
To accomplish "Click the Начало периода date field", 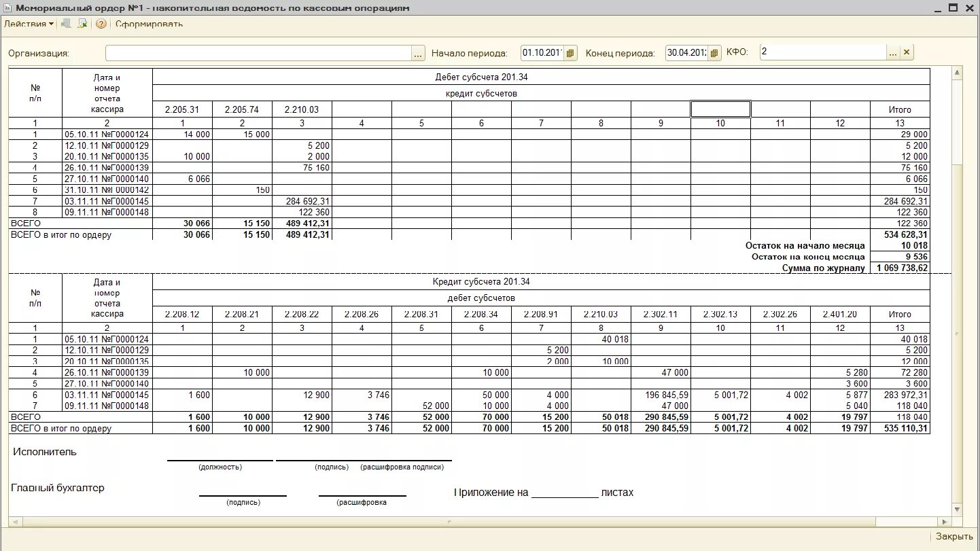I will click(x=542, y=52).
